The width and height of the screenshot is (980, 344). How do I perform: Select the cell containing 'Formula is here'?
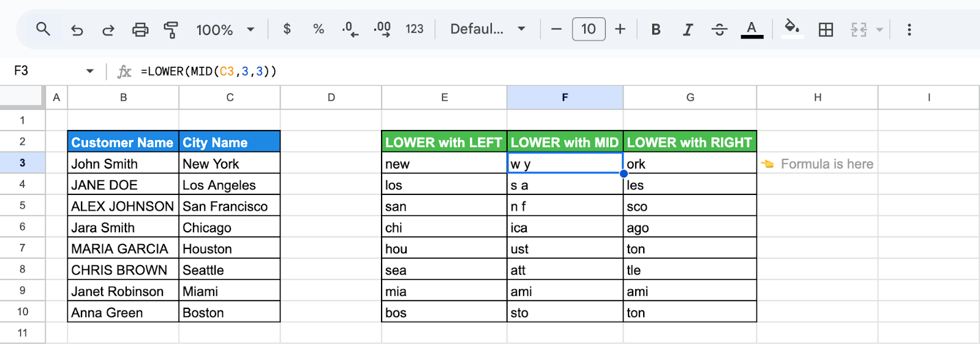tap(817, 164)
